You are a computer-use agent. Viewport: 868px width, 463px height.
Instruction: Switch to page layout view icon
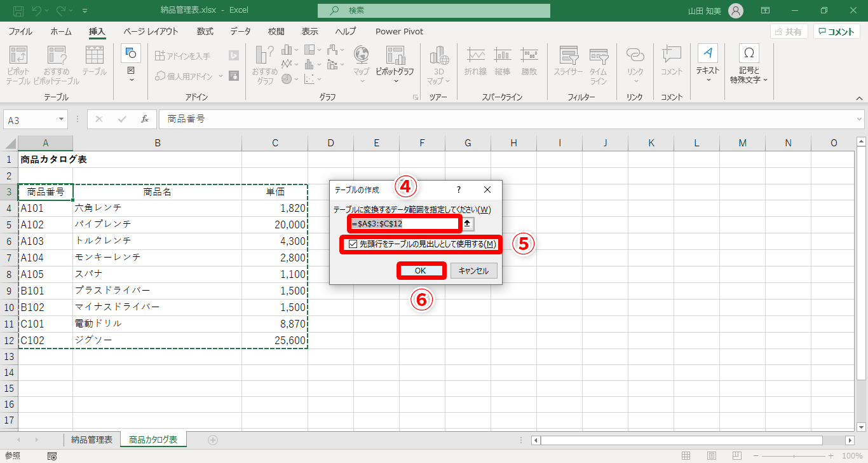tap(712, 456)
